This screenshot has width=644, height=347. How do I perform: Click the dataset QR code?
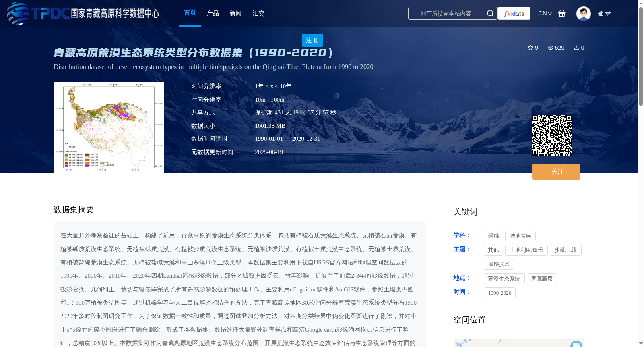tap(552, 135)
